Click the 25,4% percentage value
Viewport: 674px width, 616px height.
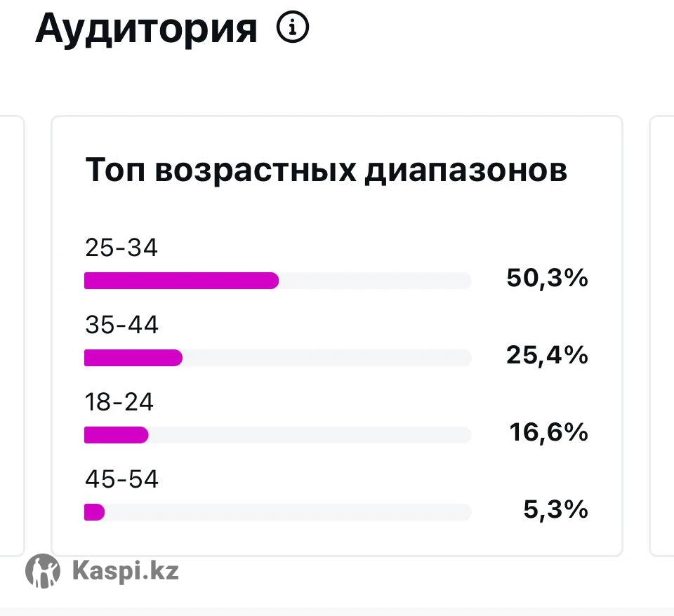(547, 356)
